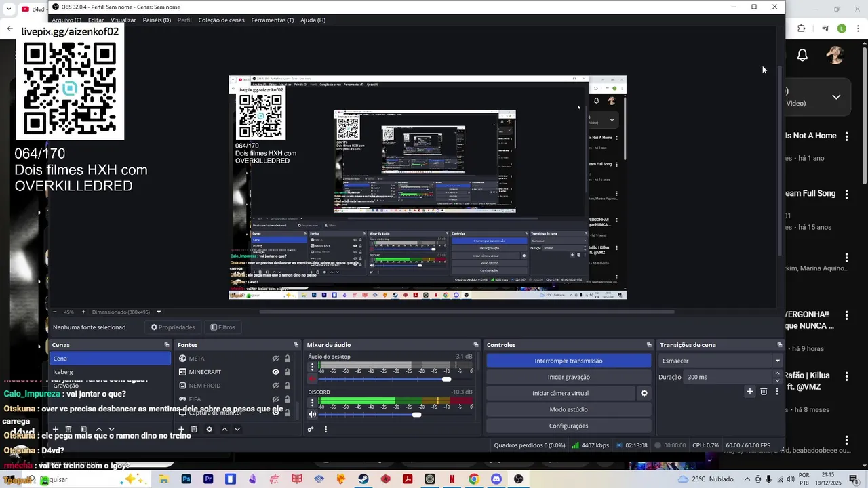This screenshot has height=488, width=868.
Task: Open Netflix from the taskbar
Action: (452, 479)
